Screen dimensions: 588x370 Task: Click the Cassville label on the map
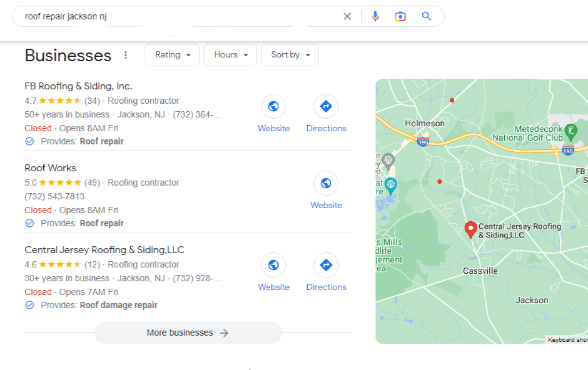480,271
